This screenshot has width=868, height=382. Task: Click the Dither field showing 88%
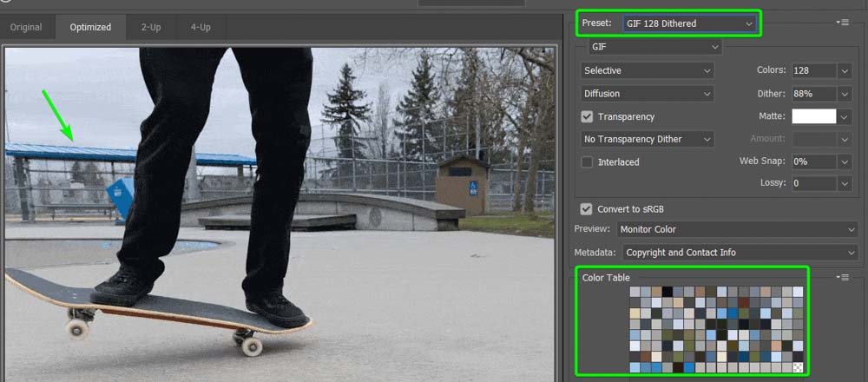[814, 94]
